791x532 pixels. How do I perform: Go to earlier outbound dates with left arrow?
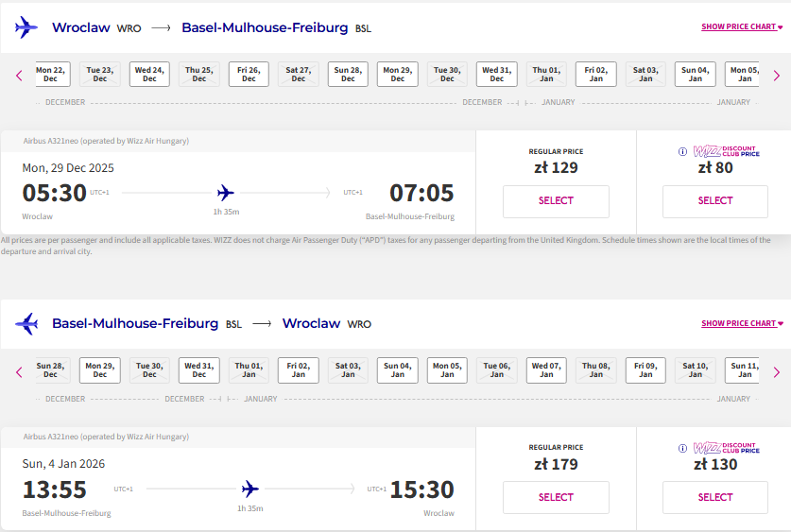pyautogui.click(x=19, y=77)
